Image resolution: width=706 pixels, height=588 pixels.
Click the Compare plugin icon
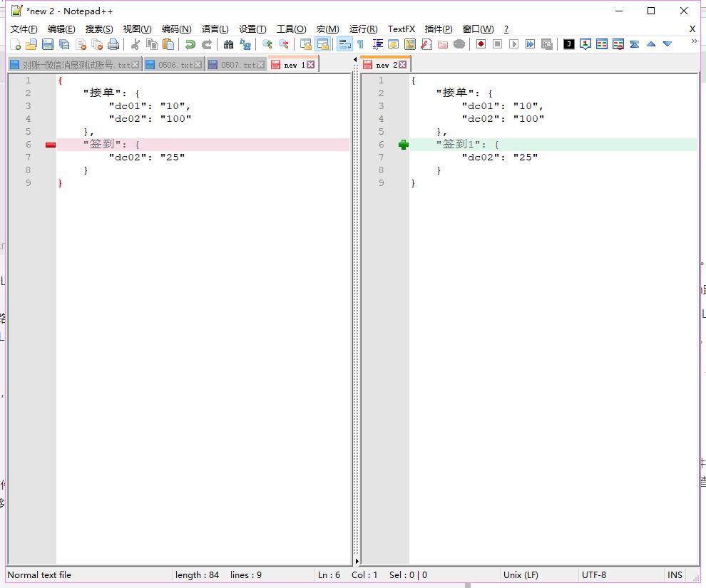(x=601, y=44)
